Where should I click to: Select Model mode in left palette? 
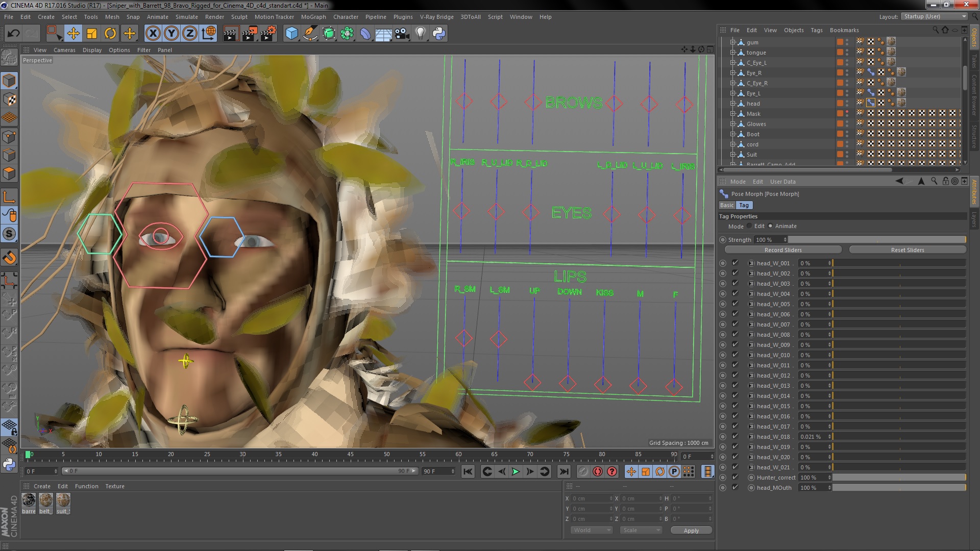pyautogui.click(x=9, y=81)
